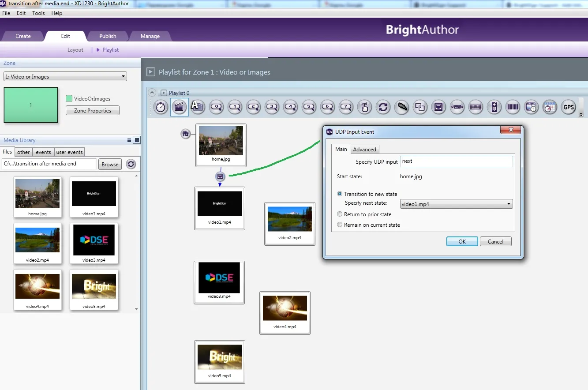The image size is (588, 390).
Task: Select the Keyboard Input event icon
Action: click(x=476, y=107)
